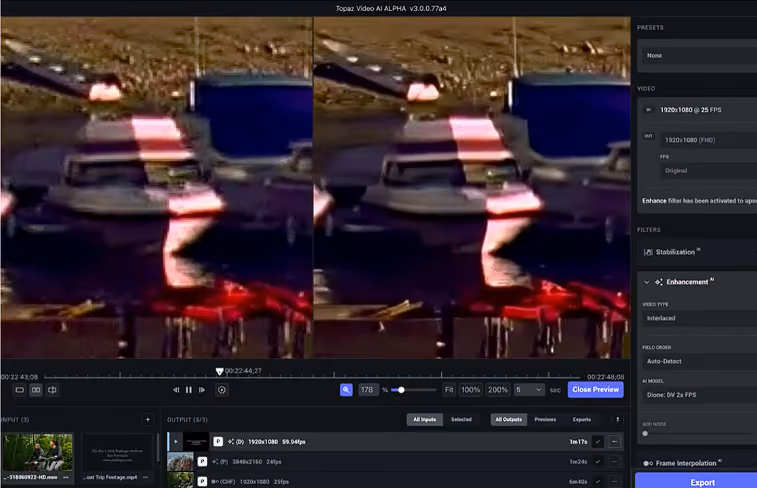Select the 318060922-HD.mov input thumbnail

coord(38,452)
